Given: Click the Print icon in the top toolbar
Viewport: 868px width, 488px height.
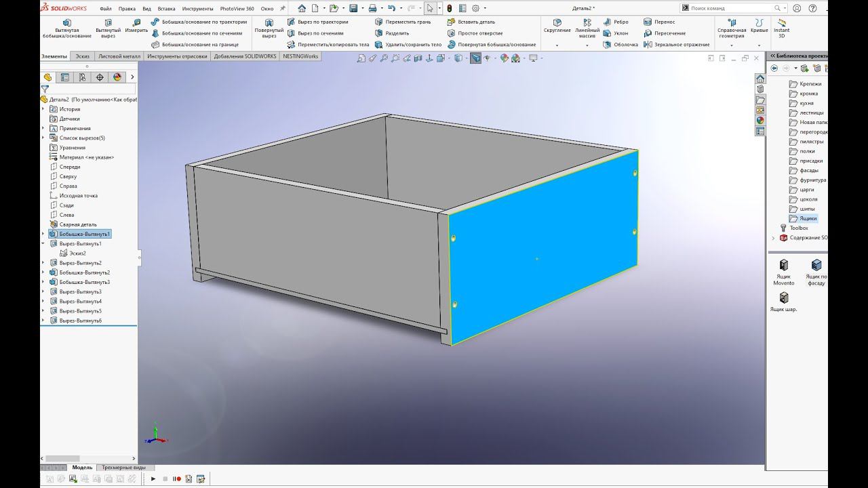Looking at the screenshot, I should pos(372,8).
